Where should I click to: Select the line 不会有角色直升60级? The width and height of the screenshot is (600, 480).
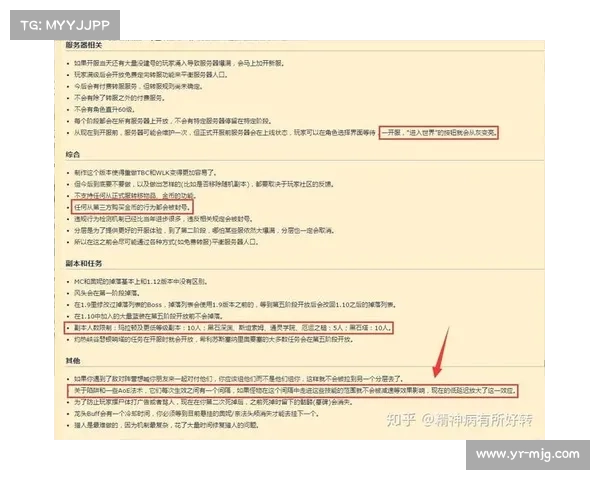click(x=104, y=109)
